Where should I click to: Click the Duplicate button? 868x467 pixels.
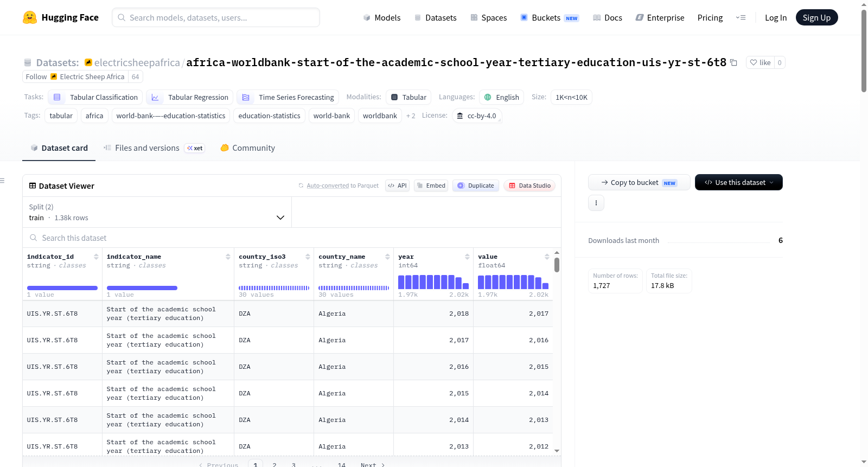(476, 185)
